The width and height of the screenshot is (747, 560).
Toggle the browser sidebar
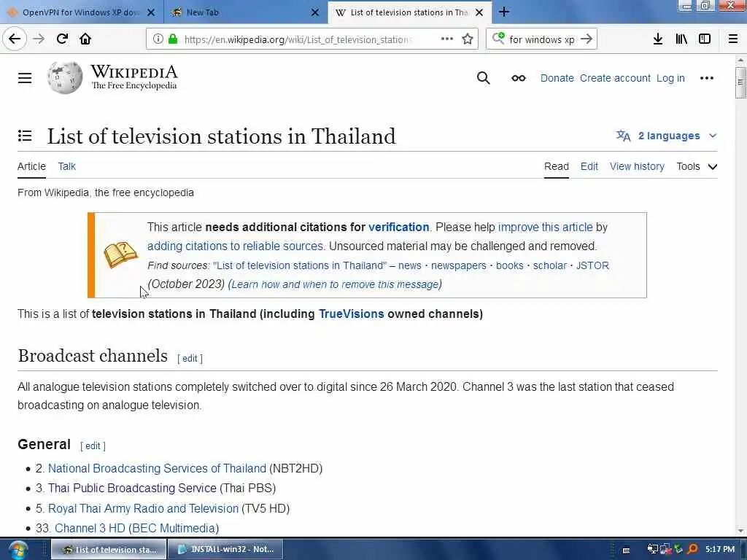pyautogui.click(x=705, y=39)
